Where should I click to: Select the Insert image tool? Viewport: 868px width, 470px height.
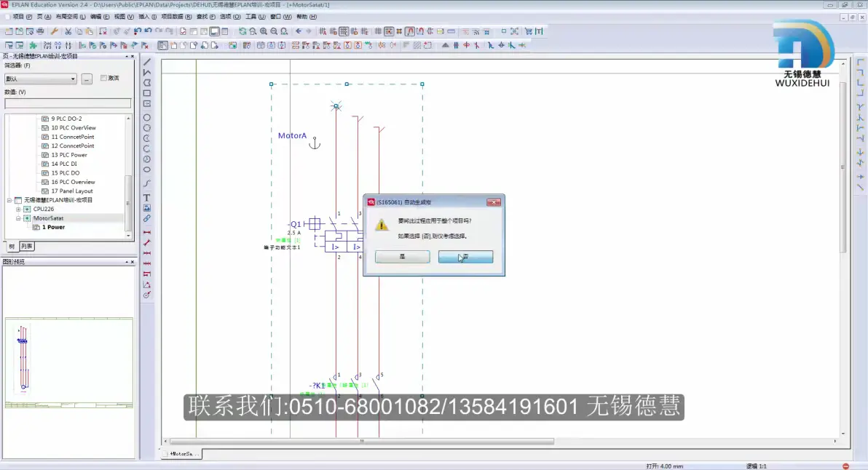147,208
